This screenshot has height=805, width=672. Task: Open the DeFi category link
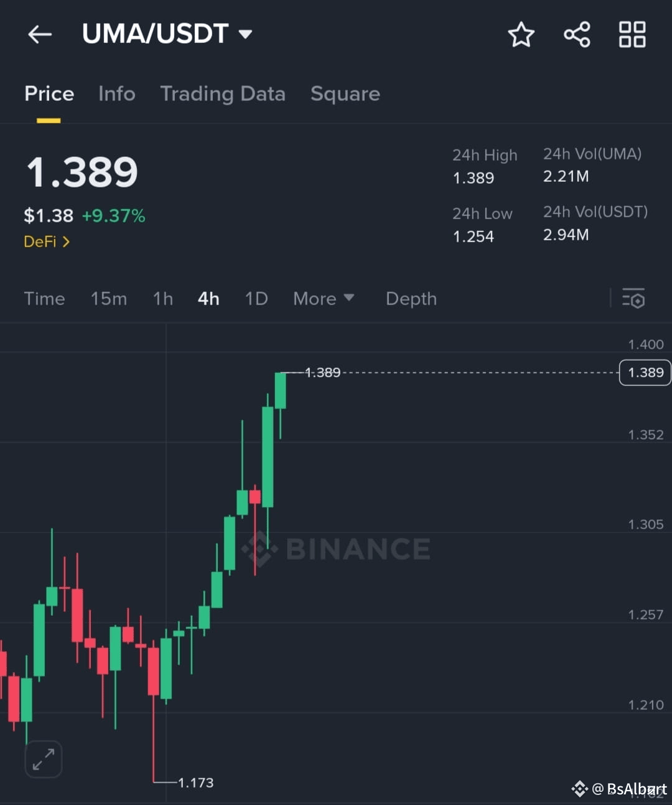[x=47, y=242]
